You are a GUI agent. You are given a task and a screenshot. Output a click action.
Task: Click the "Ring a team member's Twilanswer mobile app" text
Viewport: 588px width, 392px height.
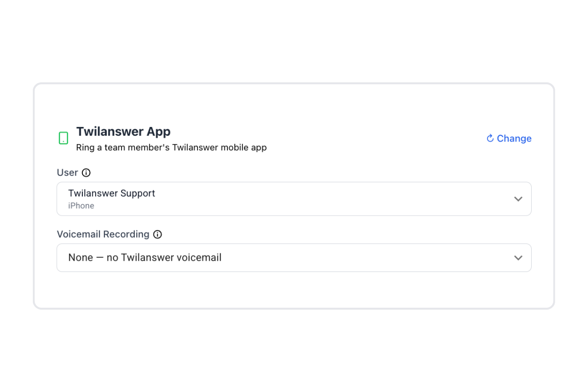(x=171, y=147)
